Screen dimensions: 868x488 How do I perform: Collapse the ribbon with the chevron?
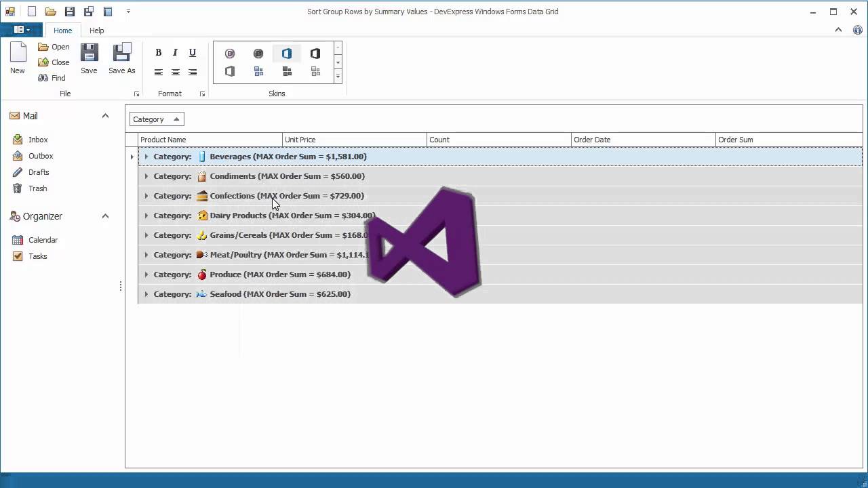[838, 30]
